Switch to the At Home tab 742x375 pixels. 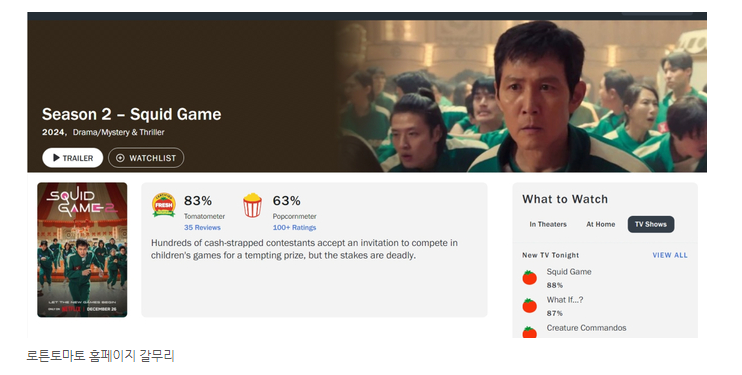click(601, 224)
